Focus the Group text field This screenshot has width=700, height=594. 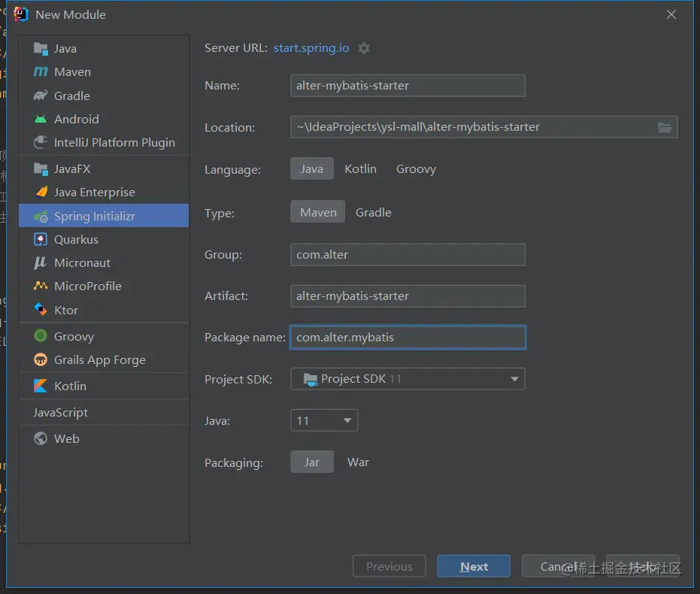pos(408,255)
